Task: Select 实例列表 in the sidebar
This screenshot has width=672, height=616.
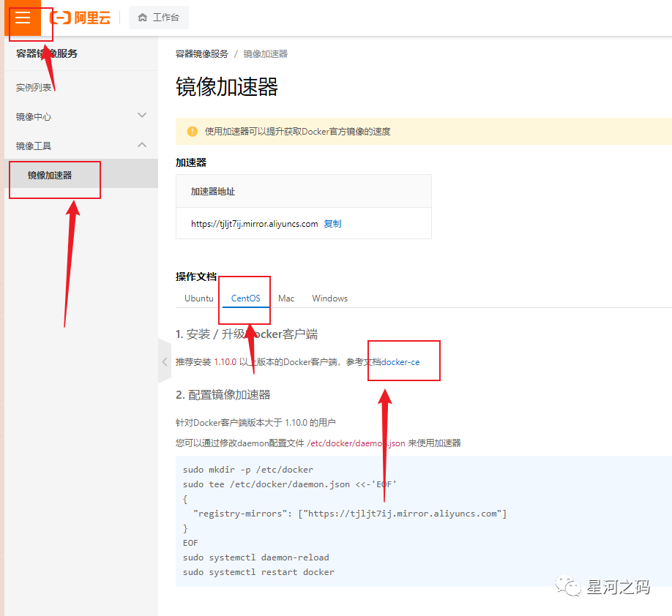Action: pos(34,87)
